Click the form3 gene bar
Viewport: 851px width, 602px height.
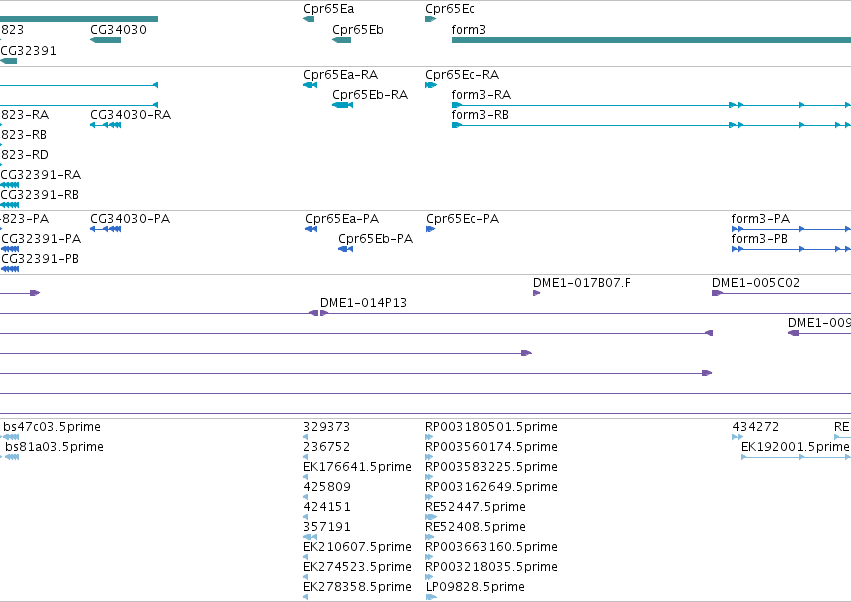651,40
